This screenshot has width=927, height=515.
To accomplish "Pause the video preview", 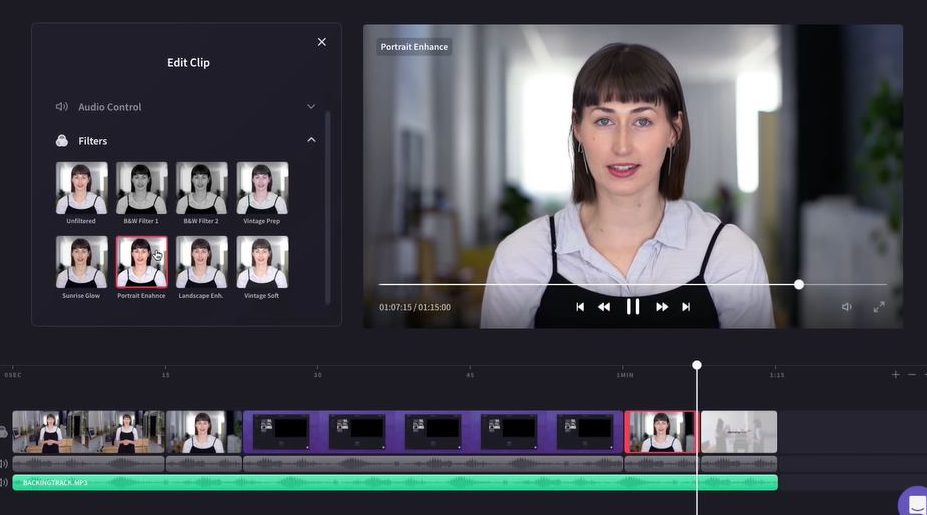I will pyautogui.click(x=633, y=307).
